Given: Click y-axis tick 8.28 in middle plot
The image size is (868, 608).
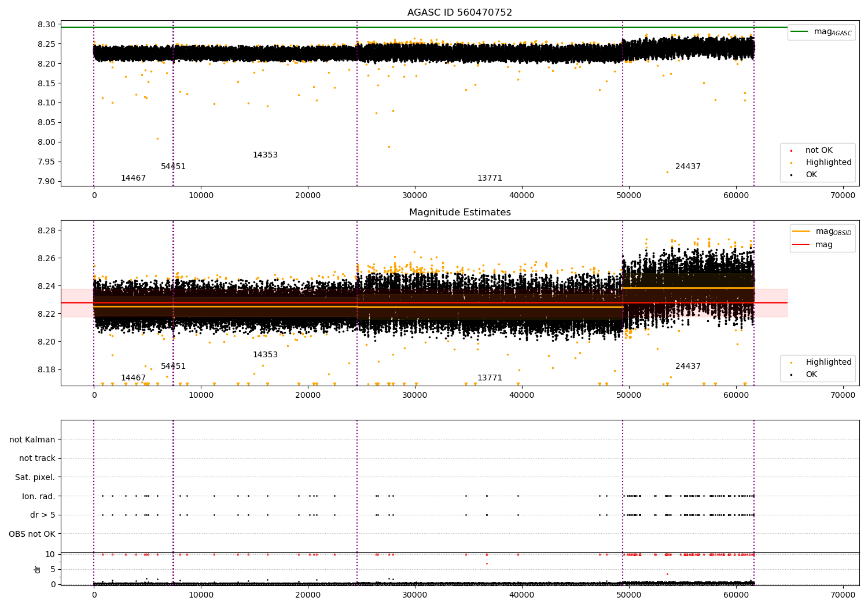Looking at the screenshot, I should pos(47,230).
